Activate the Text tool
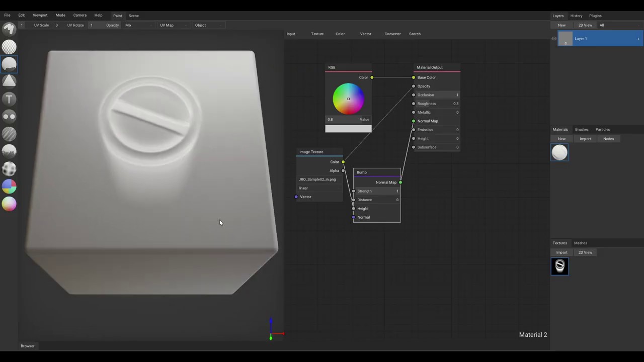The width and height of the screenshot is (644, 362). [x=9, y=99]
